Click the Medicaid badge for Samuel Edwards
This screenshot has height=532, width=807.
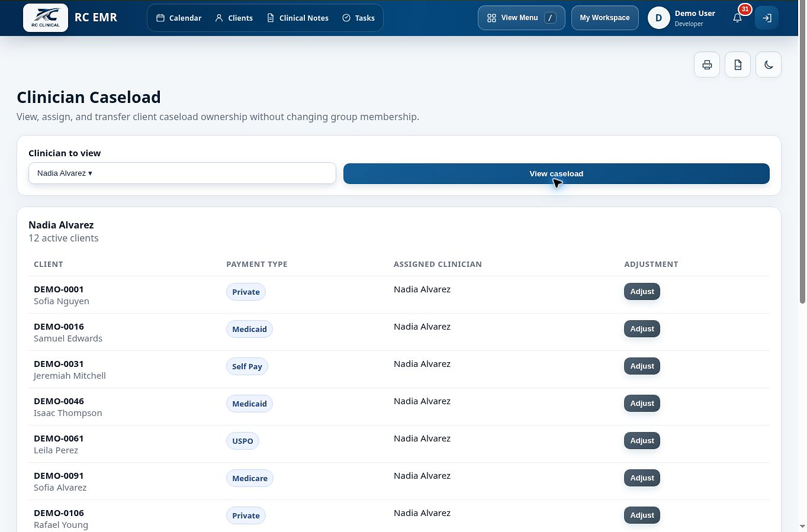coord(249,329)
